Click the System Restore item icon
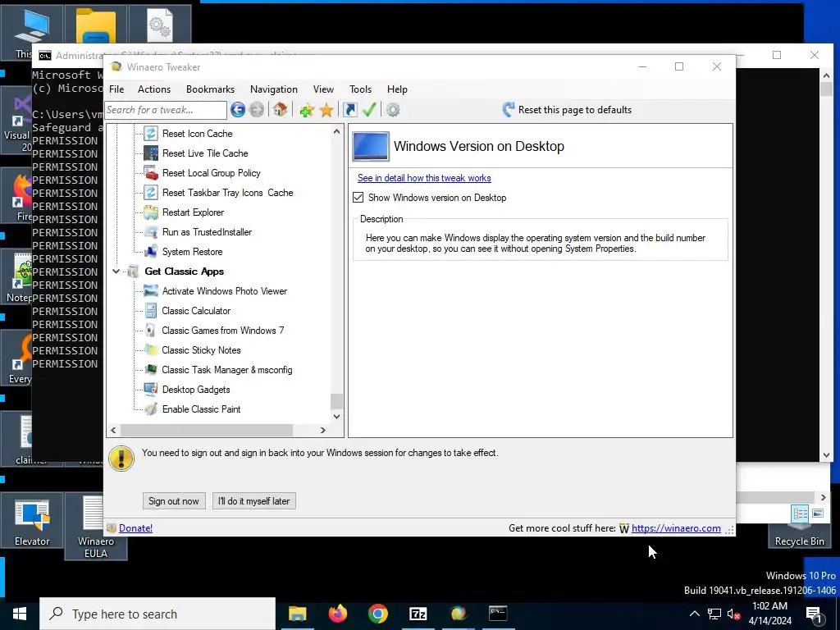The width and height of the screenshot is (840, 630). pyautogui.click(x=151, y=252)
